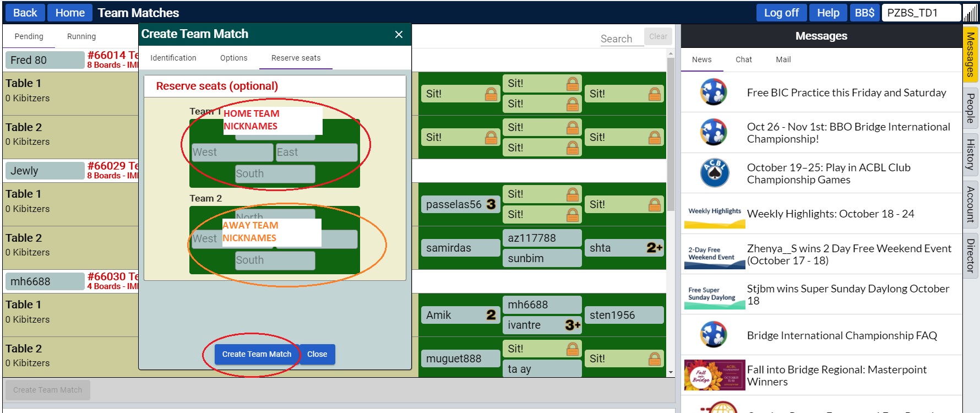
Task: Click BBO icon beside Free BIC Practice news
Action: click(714, 93)
